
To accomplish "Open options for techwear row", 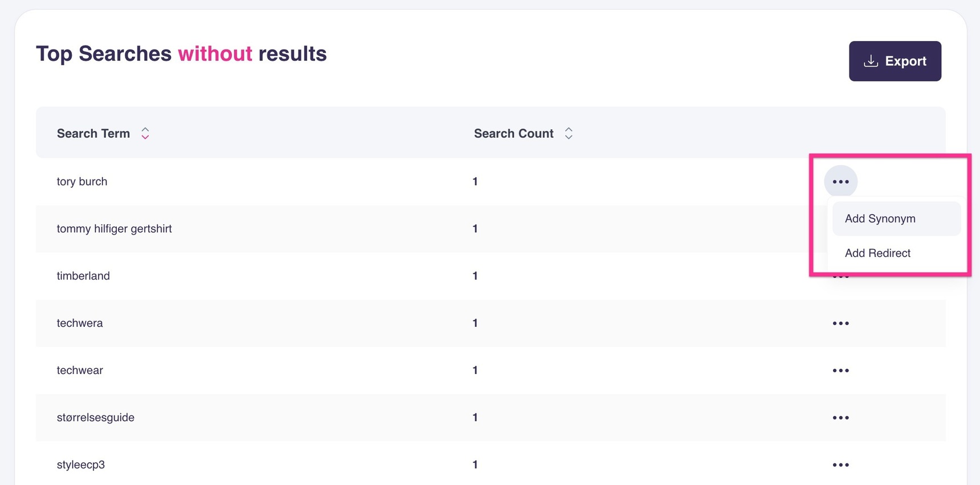I will [840, 371].
